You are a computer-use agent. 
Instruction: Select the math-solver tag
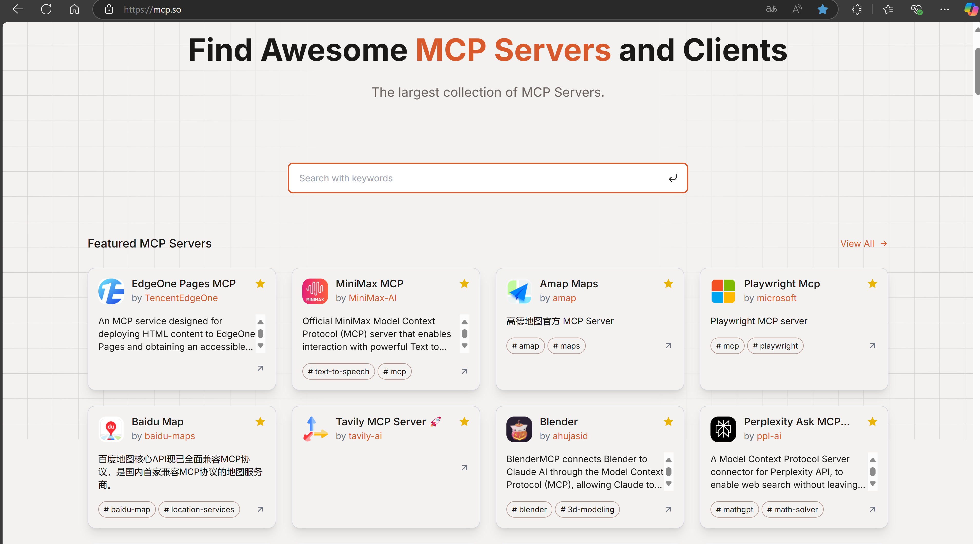click(792, 509)
